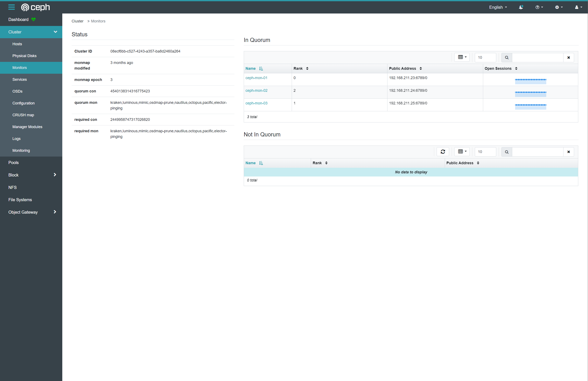Image resolution: width=588 pixels, height=381 pixels.
Task: Open the user profile menu
Action: (578, 7)
